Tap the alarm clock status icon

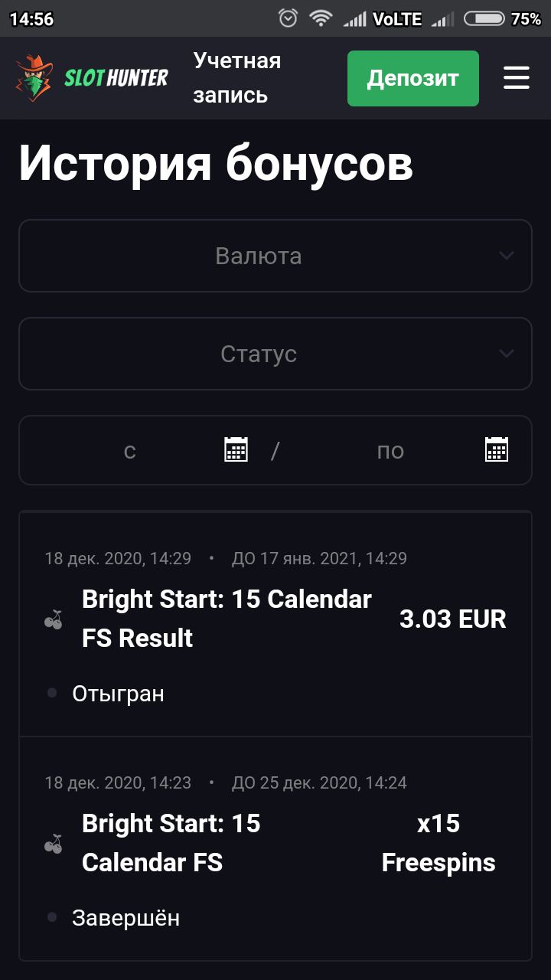289,18
